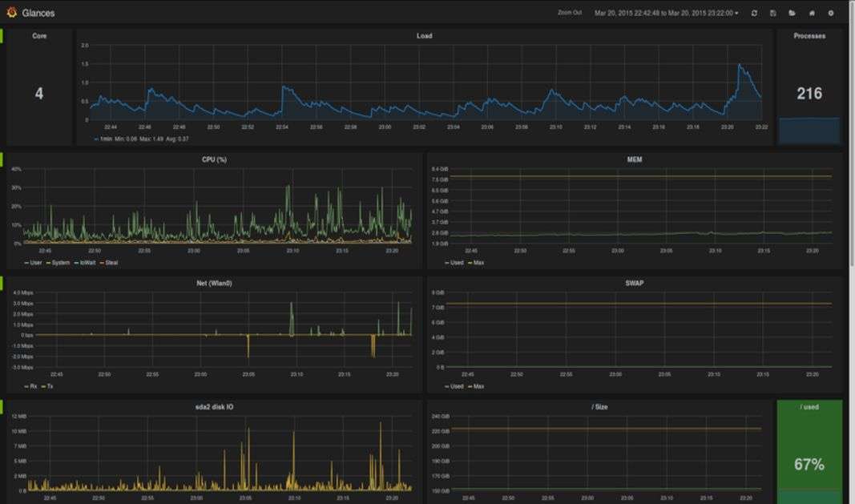Open dashboard settings via the gear icon
The width and height of the screenshot is (855, 504).
coord(831,14)
